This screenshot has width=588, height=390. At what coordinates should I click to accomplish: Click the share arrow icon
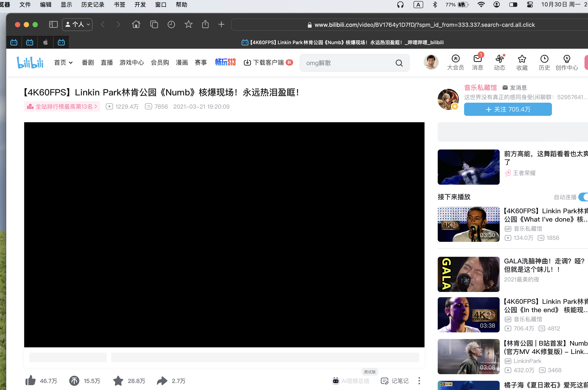click(x=162, y=381)
